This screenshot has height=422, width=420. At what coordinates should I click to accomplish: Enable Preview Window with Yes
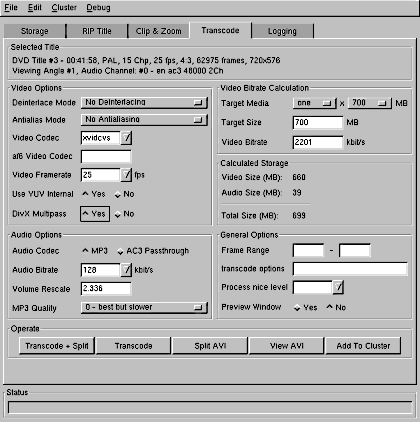[305, 307]
